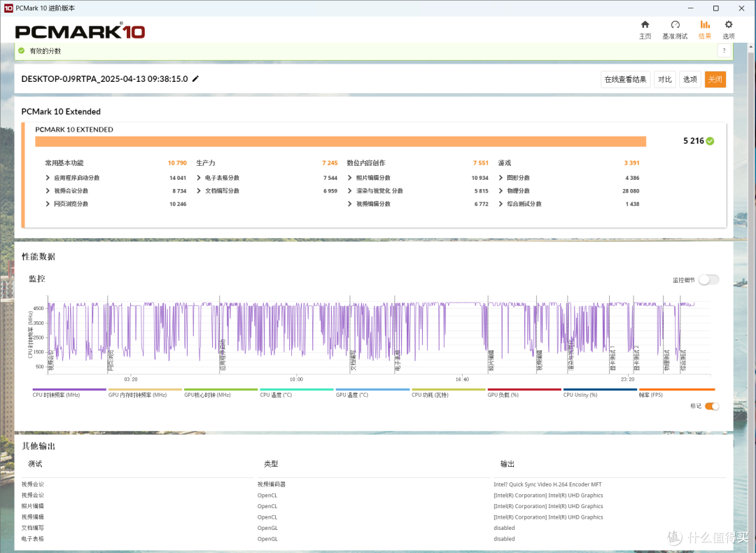The image size is (756, 553).
Task: Maximize the PCMark 10 window
Action: pos(716,8)
